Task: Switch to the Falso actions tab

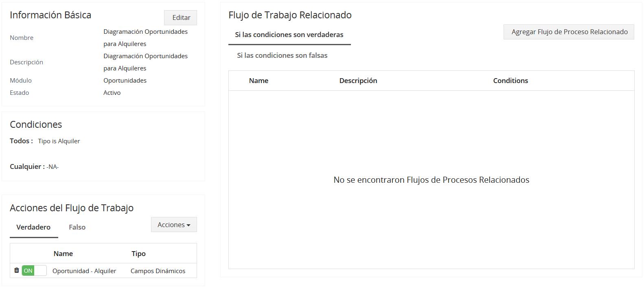Action: click(77, 227)
